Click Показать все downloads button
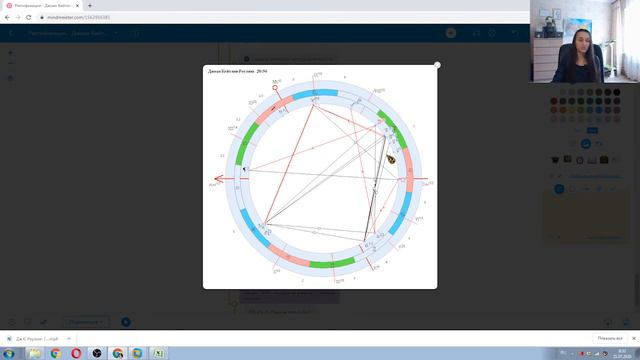This screenshot has width=640, height=360. 610,338
